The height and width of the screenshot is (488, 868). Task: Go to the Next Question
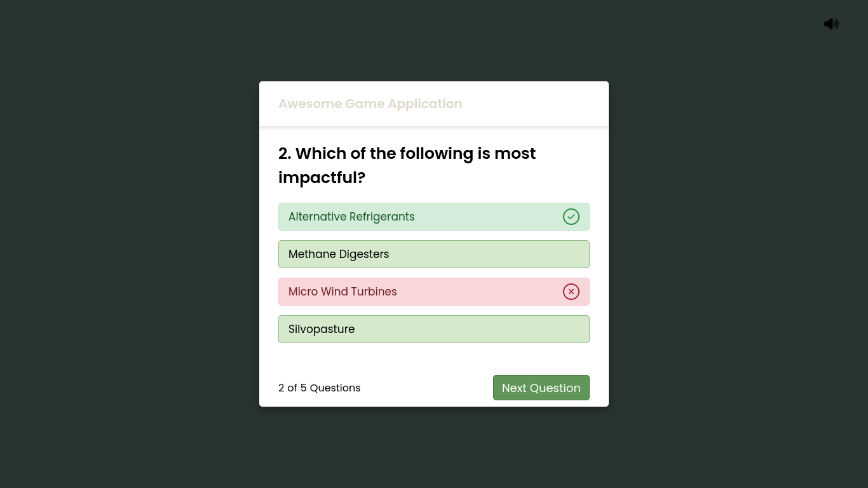pos(541,388)
